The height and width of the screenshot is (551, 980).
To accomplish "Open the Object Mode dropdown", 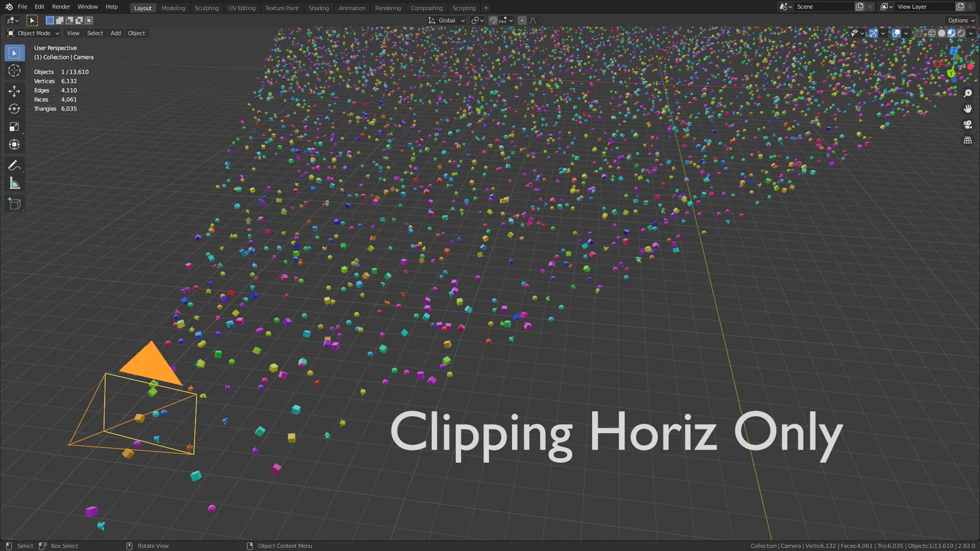I will point(32,33).
